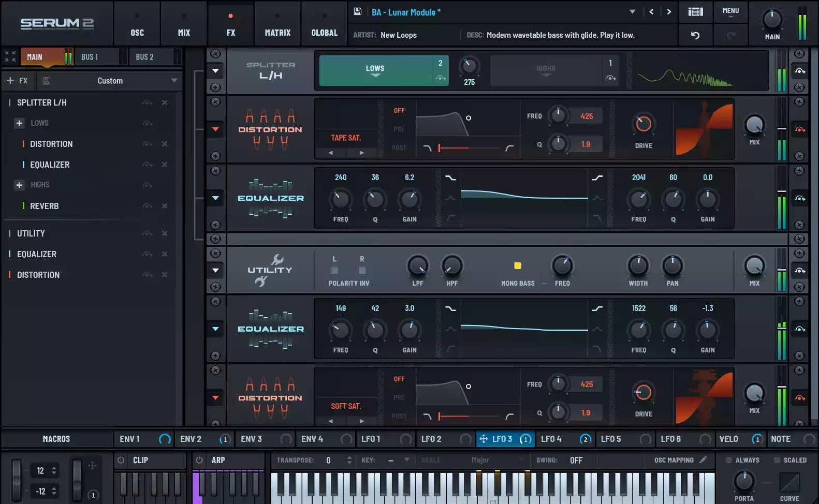Click the add FX button
Image resolution: width=819 pixels, height=504 pixels.
click(18, 81)
